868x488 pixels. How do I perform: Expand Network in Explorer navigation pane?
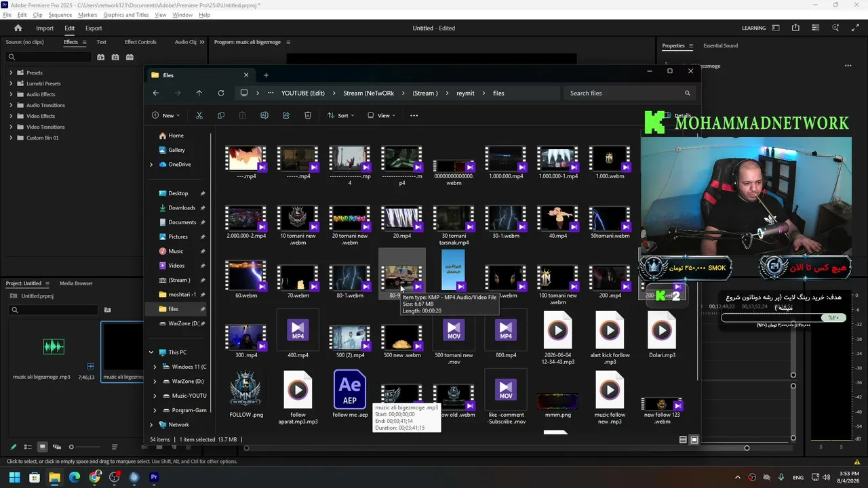pyautogui.click(x=151, y=425)
